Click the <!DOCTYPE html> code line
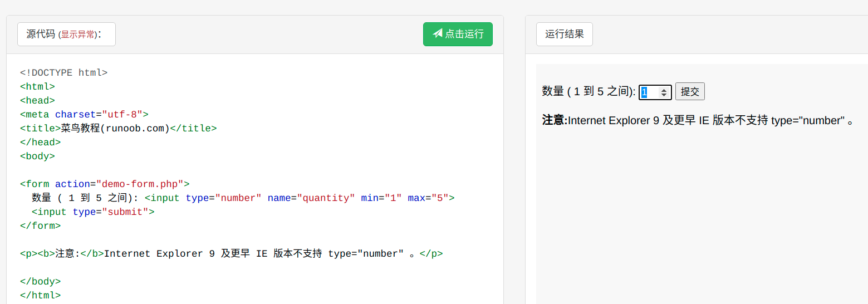Viewport: 868px width, 304px height. [x=63, y=72]
